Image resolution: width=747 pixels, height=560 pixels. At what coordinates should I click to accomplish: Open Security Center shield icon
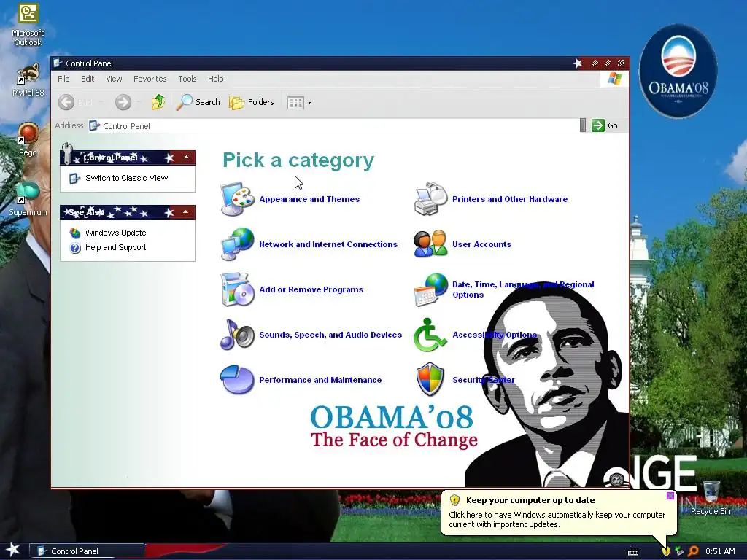point(430,379)
